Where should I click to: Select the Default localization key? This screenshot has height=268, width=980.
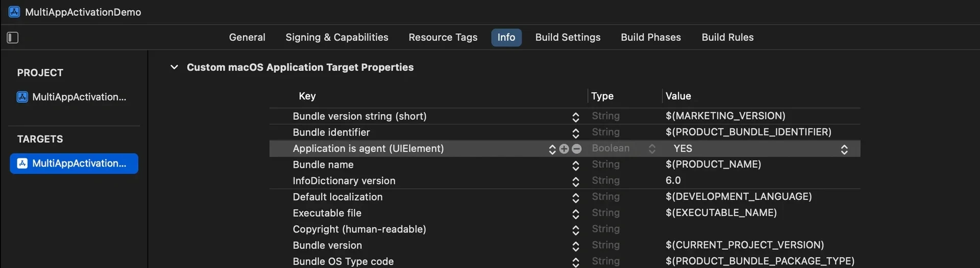point(337,197)
